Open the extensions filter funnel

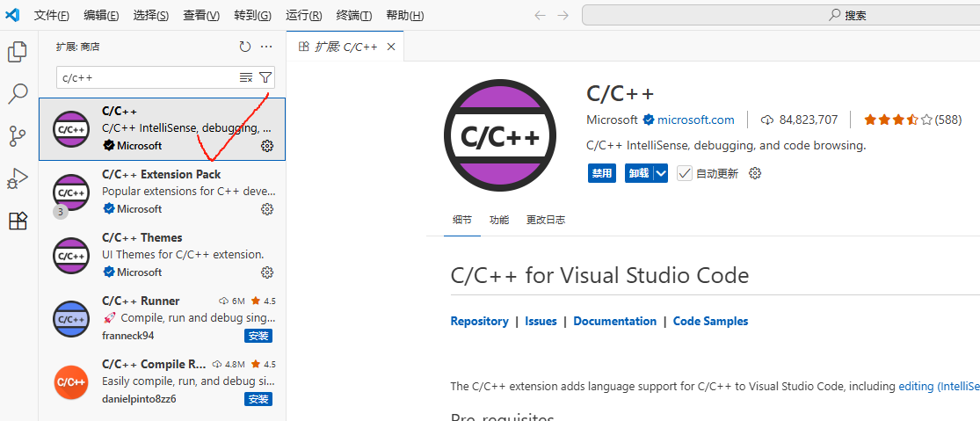pyautogui.click(x=265, y=77)
